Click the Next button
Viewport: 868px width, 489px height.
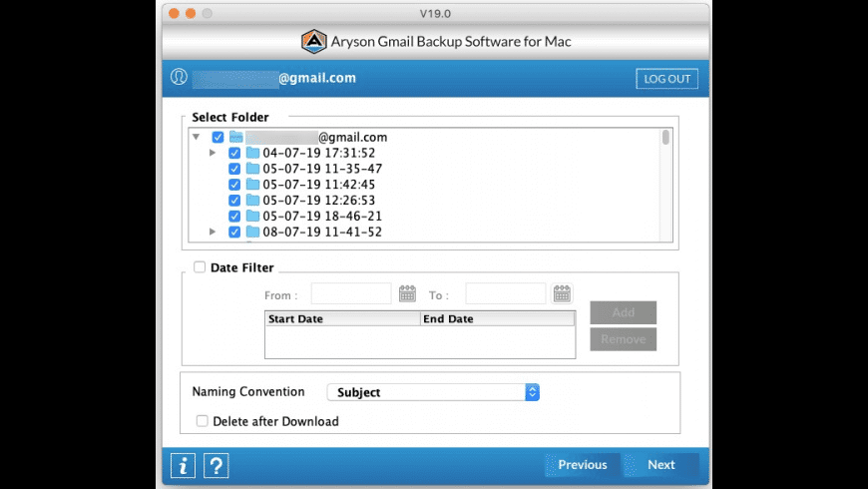[661, 465]
